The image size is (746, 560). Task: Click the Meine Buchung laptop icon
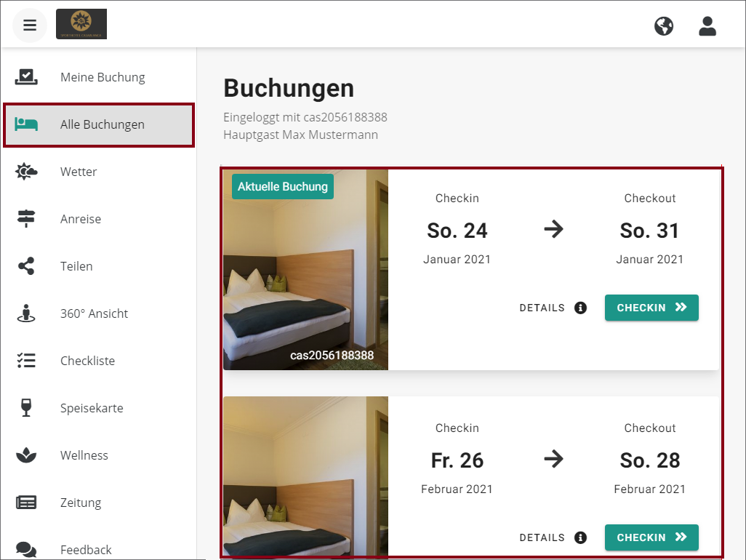(26, 77)
